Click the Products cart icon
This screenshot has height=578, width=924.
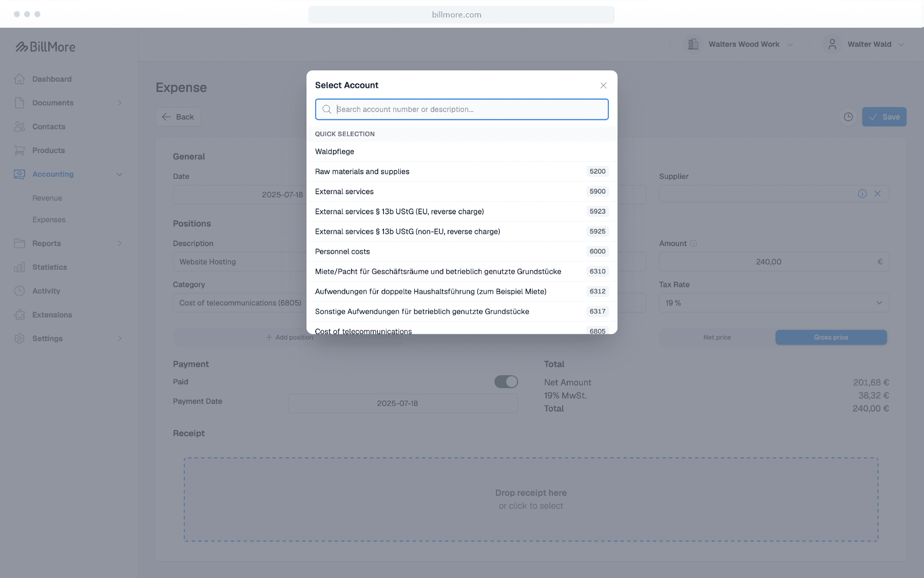[x=20, y=151]
